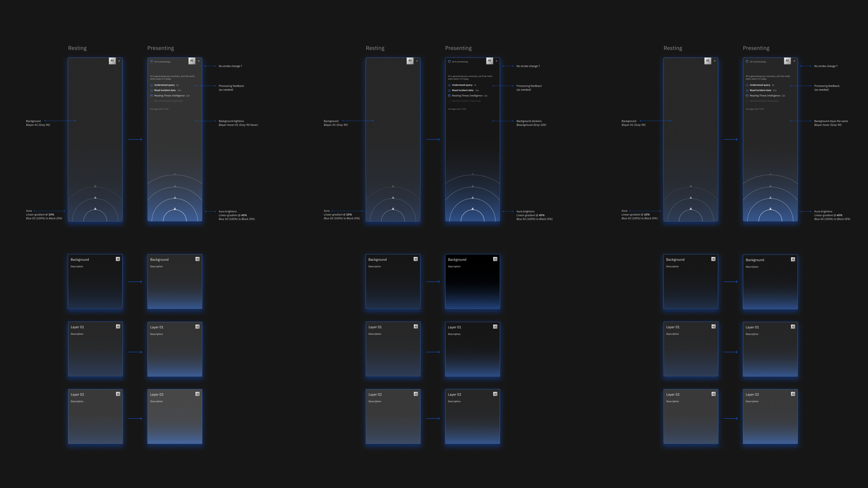Click Recommended responses circle, "stays the same" panel
The width and height of the screenshot is (868, 488).
pos(747,101)
